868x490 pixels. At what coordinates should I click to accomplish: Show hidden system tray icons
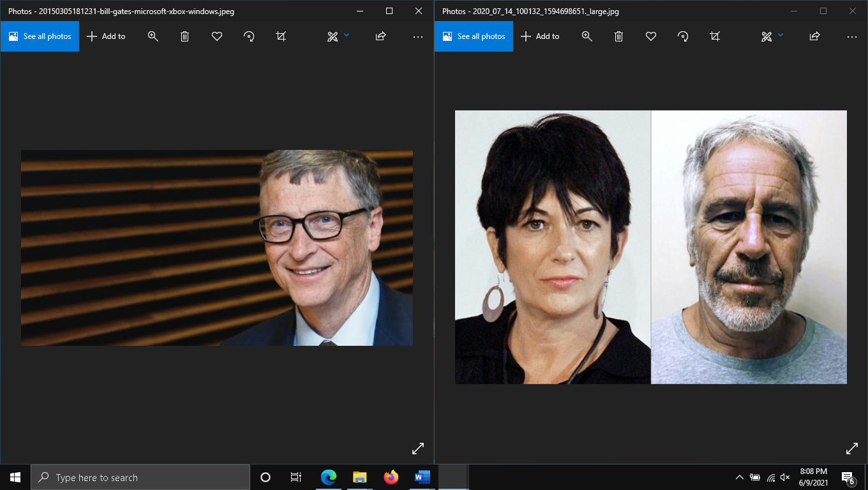(740, 477)
